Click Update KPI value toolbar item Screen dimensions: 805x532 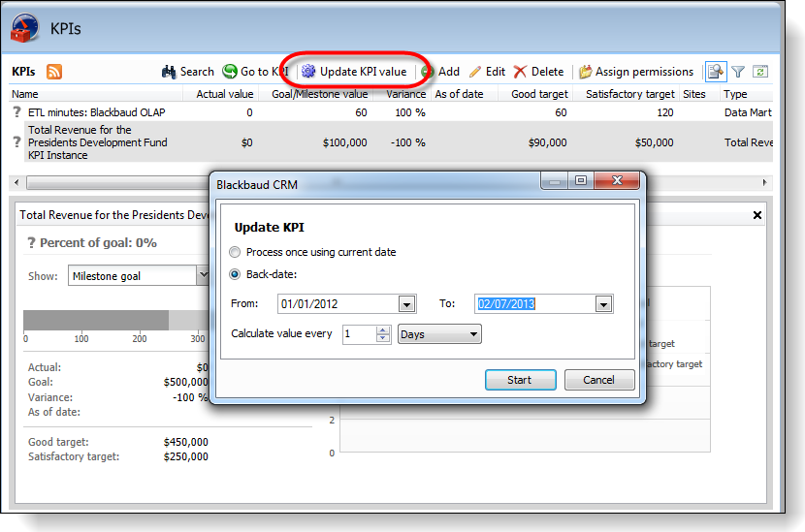click(x=354, y=72)
